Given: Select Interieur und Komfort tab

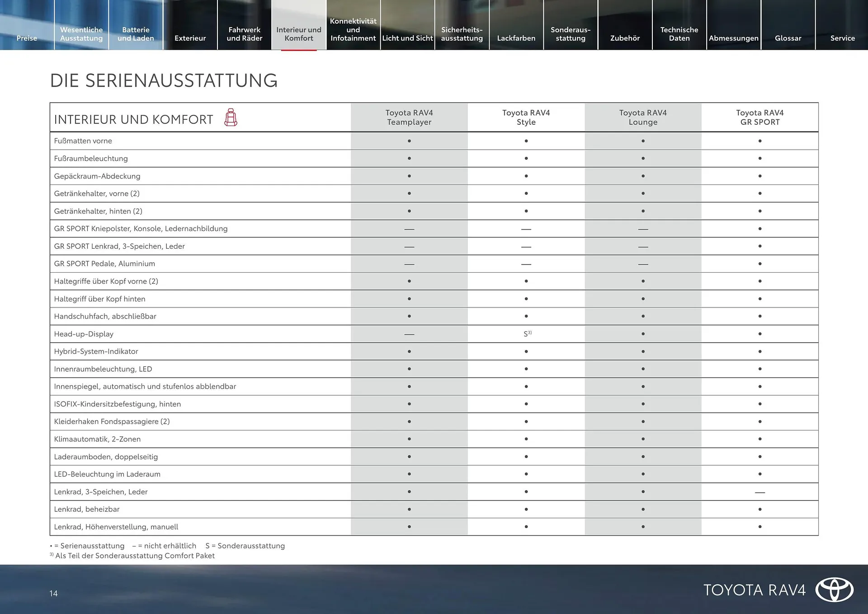Looking at the screenshot, I should click(299, 34).
